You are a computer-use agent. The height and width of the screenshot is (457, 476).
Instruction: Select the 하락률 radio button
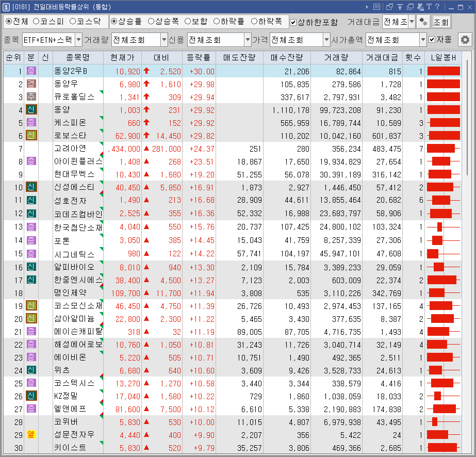click(217, 21)
